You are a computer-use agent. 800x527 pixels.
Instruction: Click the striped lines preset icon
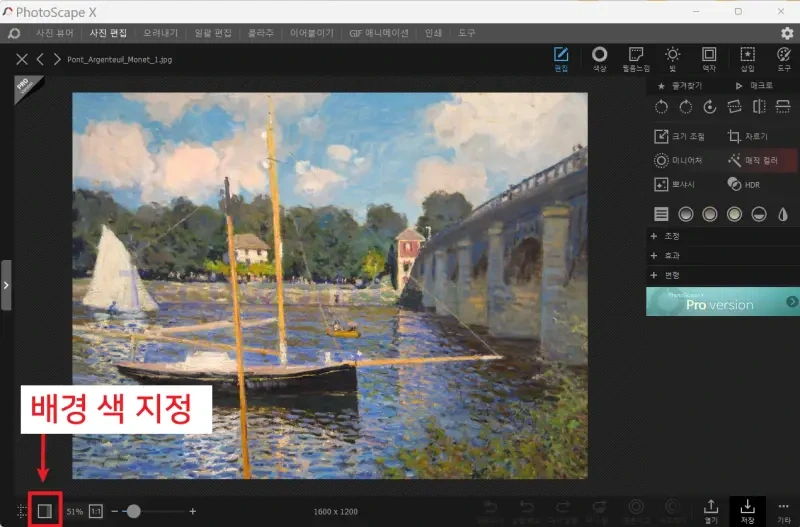tap(661, 214)
